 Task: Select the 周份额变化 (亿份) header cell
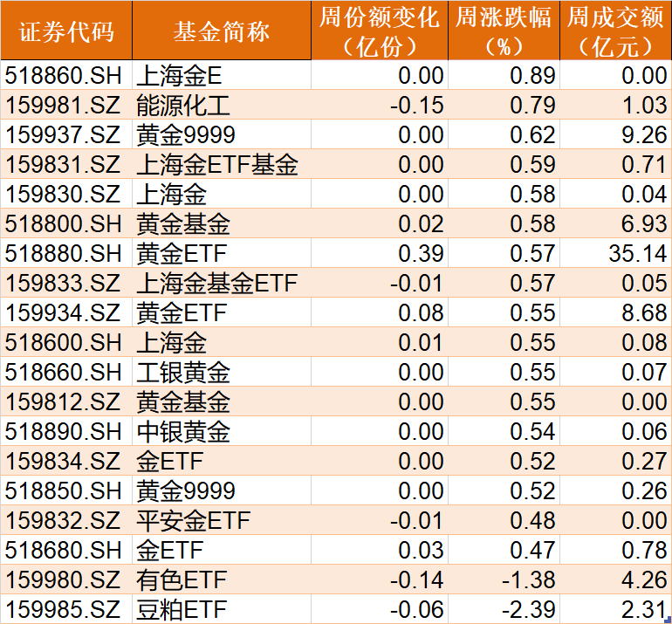point(380,31)
